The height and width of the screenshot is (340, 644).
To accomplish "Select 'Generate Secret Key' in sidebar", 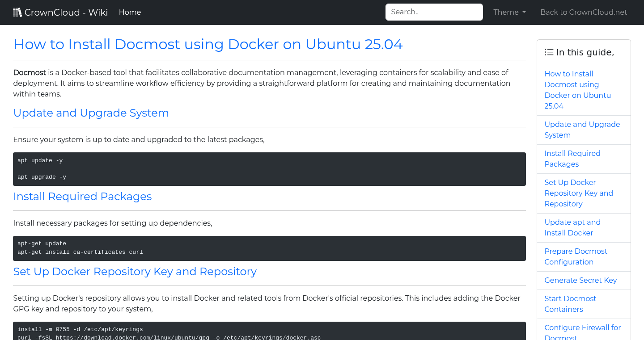I will coord(580,280).
